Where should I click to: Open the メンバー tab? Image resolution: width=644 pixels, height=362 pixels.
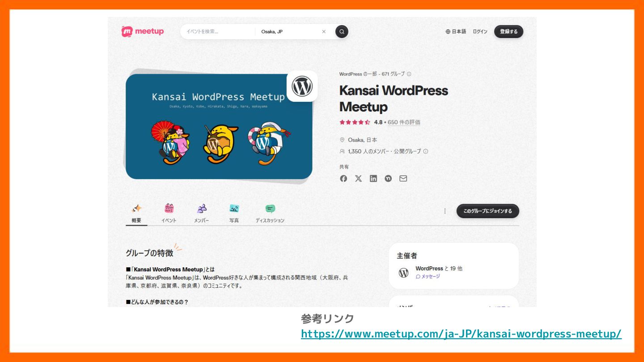(202, 214)
